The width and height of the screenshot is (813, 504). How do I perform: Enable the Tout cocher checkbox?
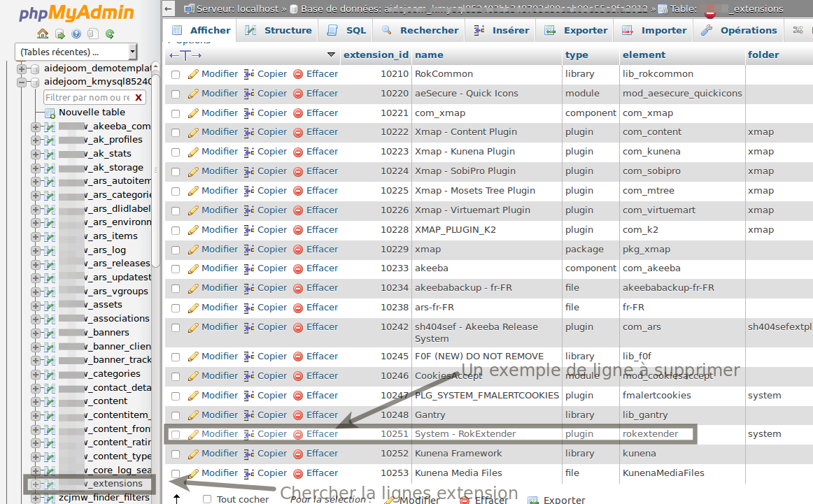(207, 499)
